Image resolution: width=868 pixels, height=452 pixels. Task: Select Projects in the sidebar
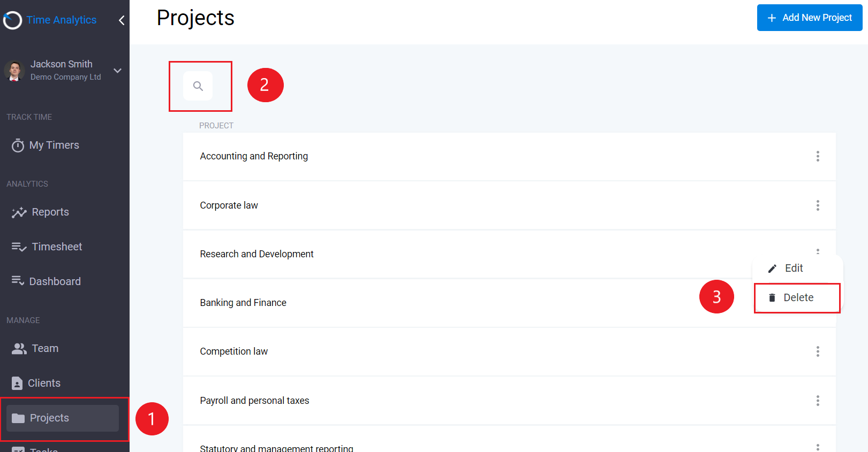63,418
